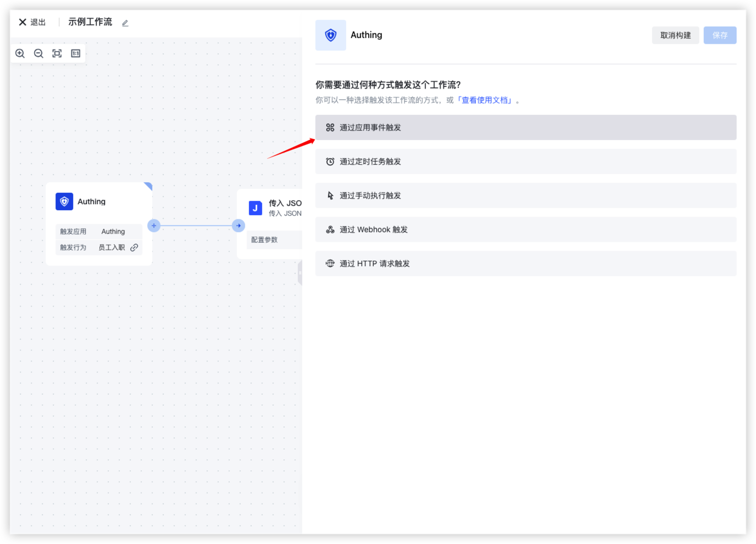The image size is (756, 544).
Task: Exit the editor via 退出
Action: pos(32,22)
